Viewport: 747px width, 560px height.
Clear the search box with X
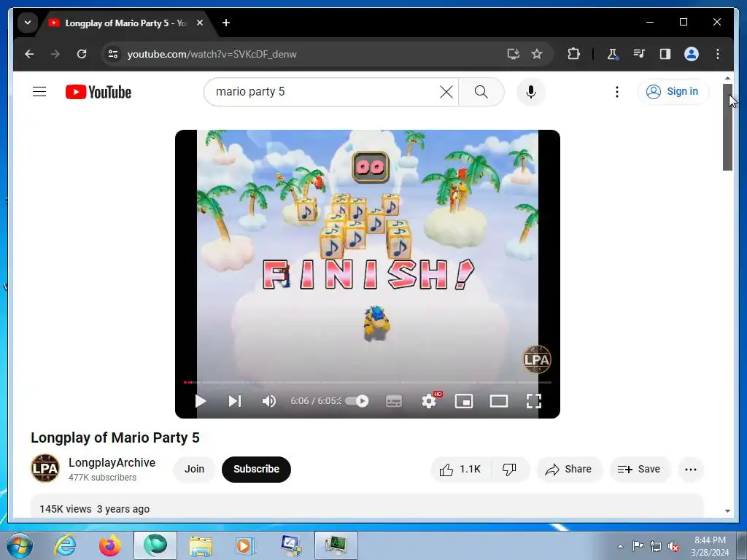pyautogui.click(x=446, y=91)
